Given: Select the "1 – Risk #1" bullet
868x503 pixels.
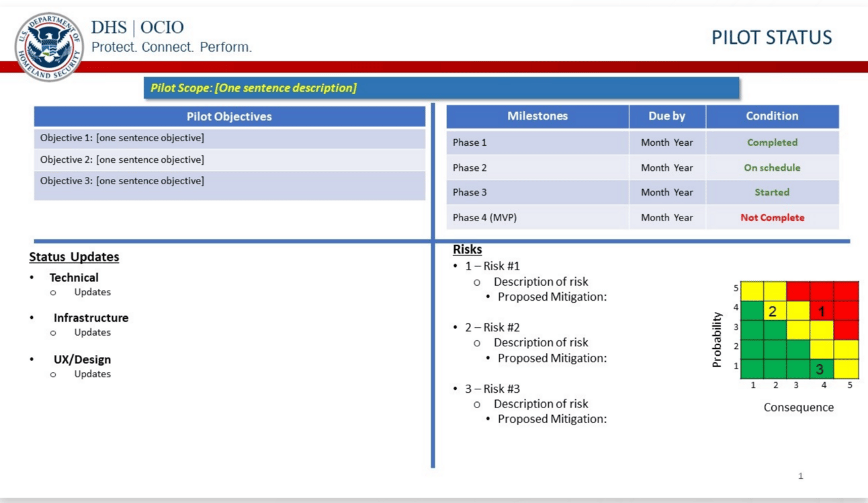Looking at the screenshot, I should 492,266.
